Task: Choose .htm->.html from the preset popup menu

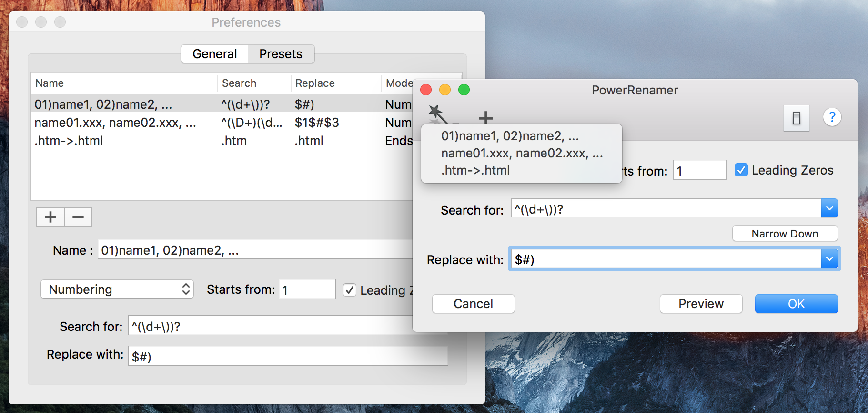Action: point(475,170)
